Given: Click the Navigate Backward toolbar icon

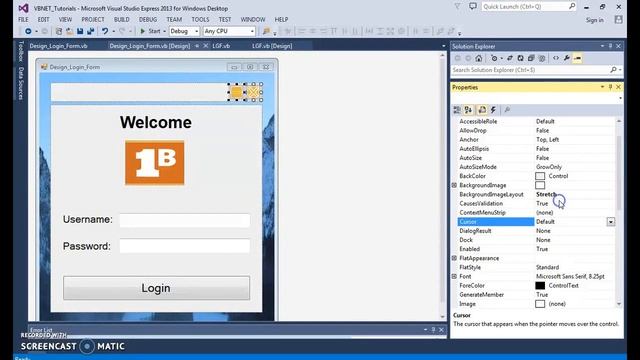Looking at the screenshot, I should pos(28,31).
